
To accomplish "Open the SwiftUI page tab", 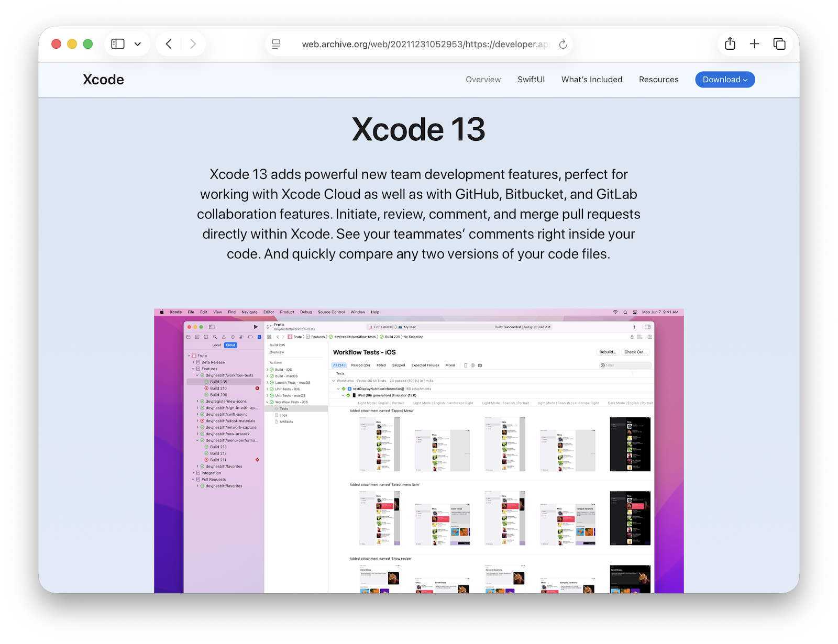I will tap(531, 80).
